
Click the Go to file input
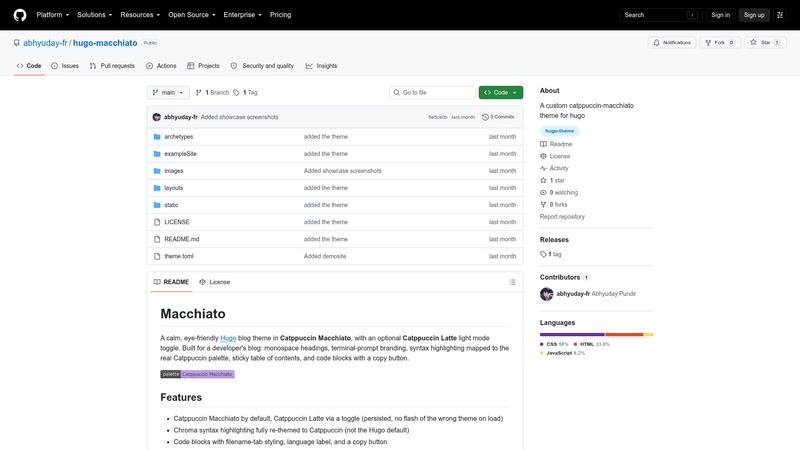coord(432,92)
